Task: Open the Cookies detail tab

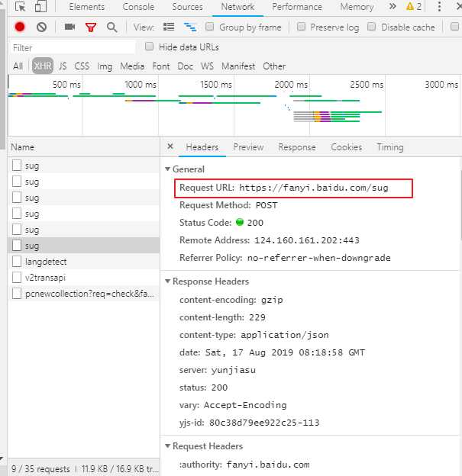Action: 346,147
